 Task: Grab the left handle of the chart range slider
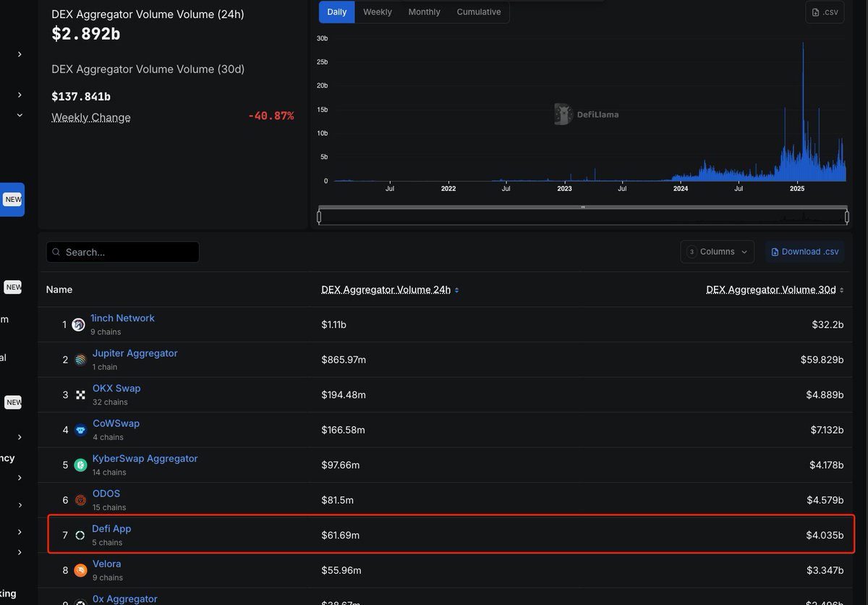319,216
